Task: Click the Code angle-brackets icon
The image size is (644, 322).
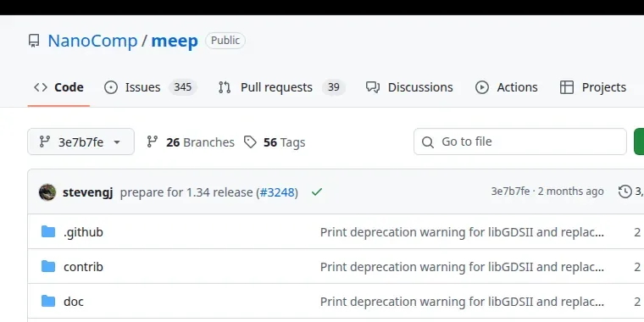Action: (x=41, y=87)
